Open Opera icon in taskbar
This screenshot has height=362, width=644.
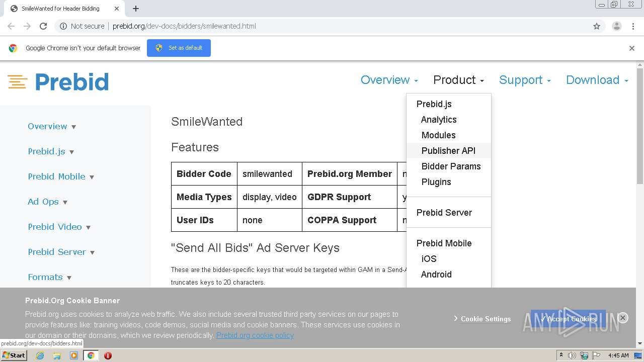pos(108,355)
